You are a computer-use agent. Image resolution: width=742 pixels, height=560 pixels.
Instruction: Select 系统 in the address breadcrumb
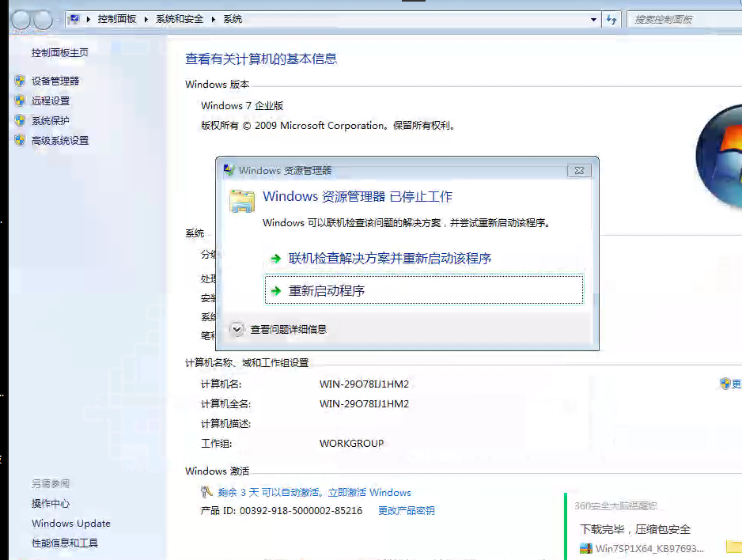[233, 20]
